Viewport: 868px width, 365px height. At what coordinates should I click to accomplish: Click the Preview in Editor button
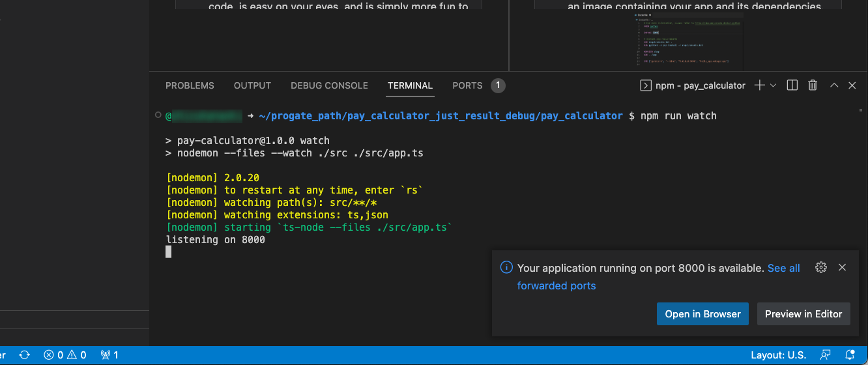click(x=803, y=314)
